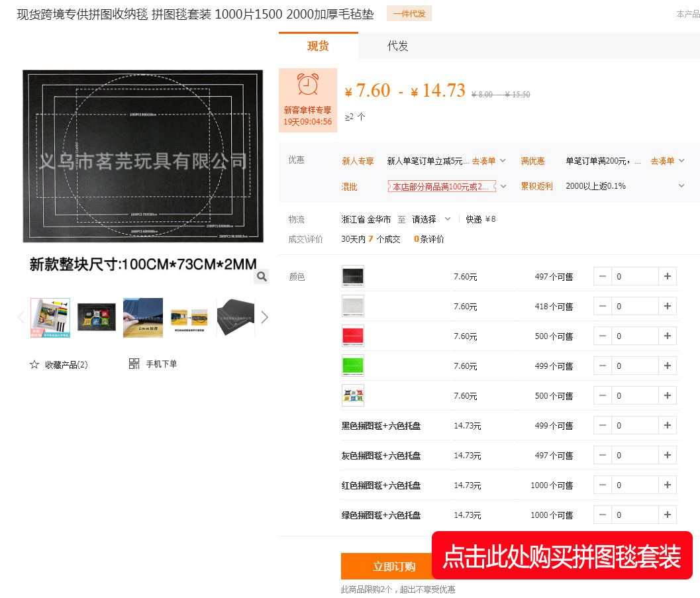Click the main product image
The height and width of the screenshot is (598, 700).
click(143, 156)
